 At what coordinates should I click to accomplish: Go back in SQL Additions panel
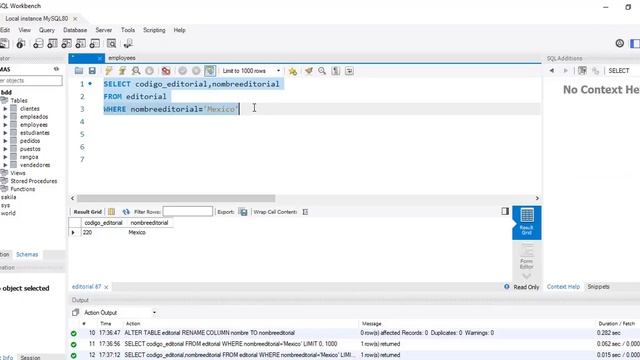[x=552, y=71]
